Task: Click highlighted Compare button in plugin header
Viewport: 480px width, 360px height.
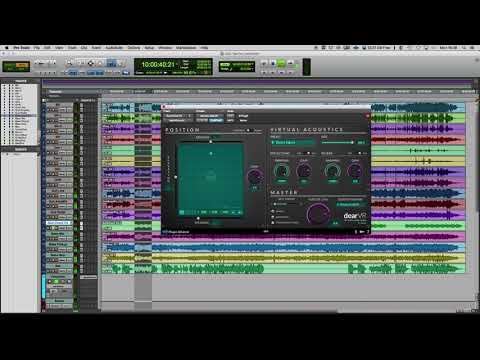Action: pyautogui.click(x=216, y=120)
